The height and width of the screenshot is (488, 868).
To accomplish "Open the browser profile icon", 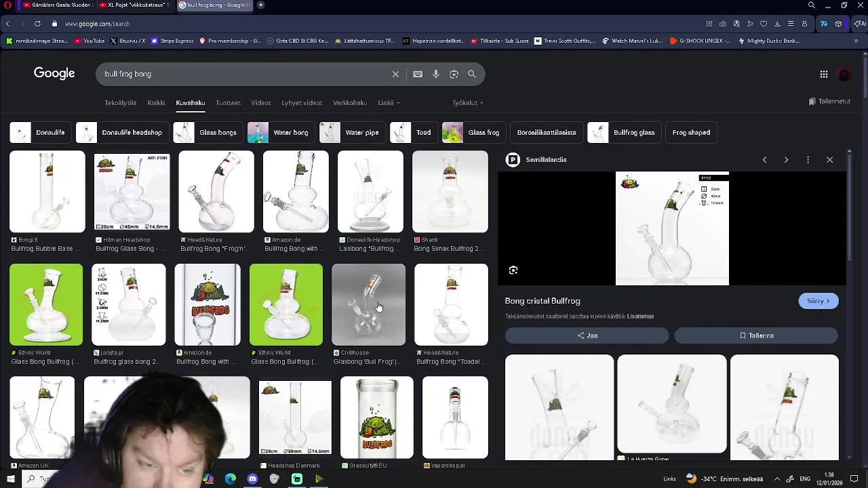I will coord(804,24).
